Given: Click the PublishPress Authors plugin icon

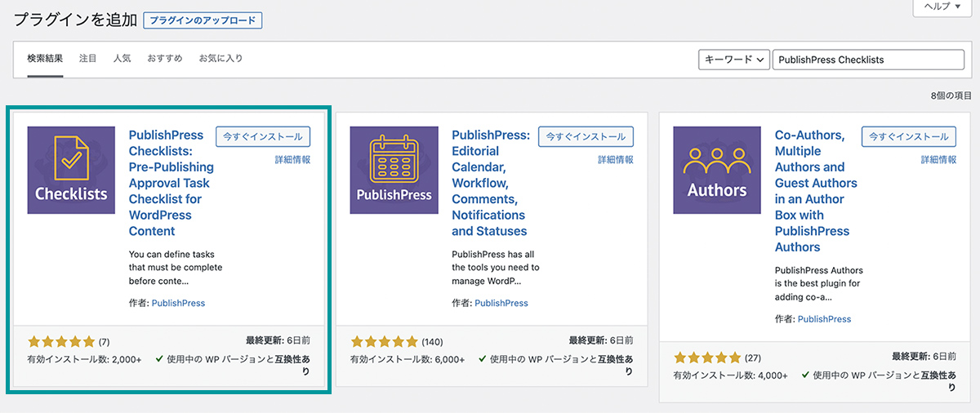Looking at the screenshot, I should coord(717,170).
